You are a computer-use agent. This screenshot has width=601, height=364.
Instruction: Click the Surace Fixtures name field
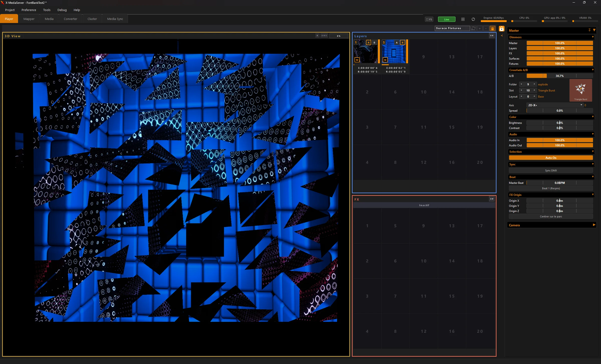pos(452,28)
